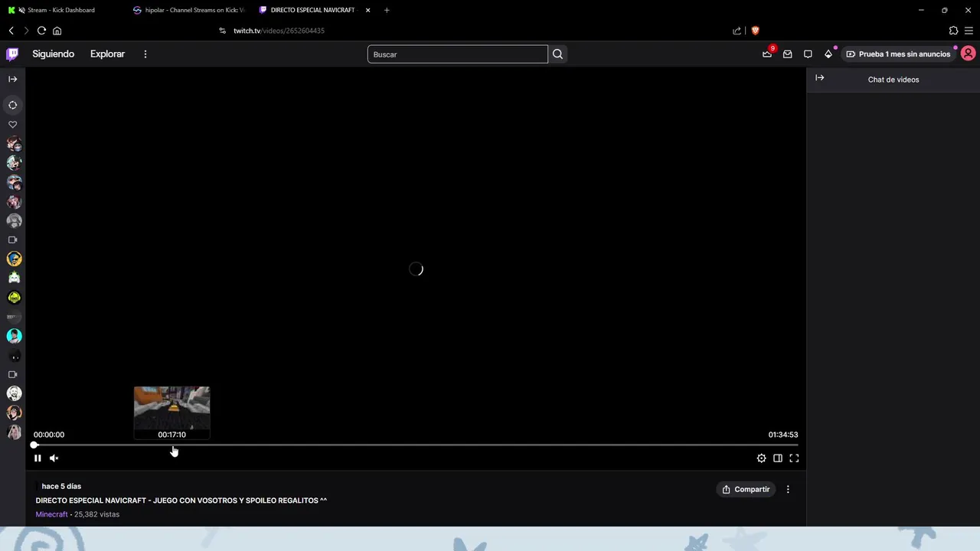Click the search magnifier button
The width and height of the screenshot is (980, 551).
557,54
